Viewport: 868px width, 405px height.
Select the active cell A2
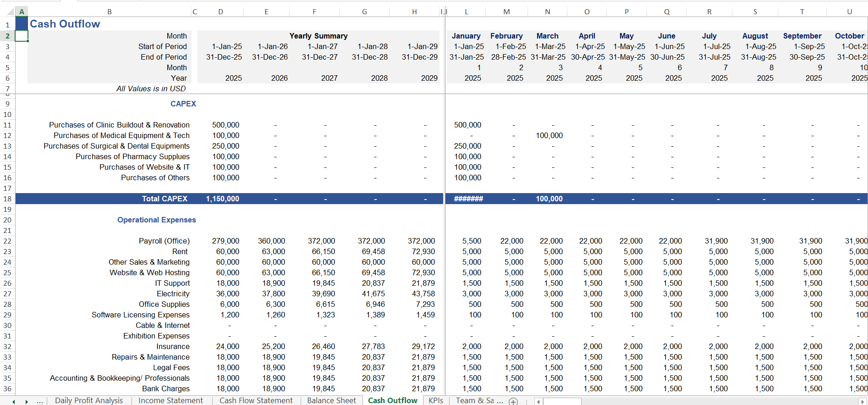click(22, 36)
